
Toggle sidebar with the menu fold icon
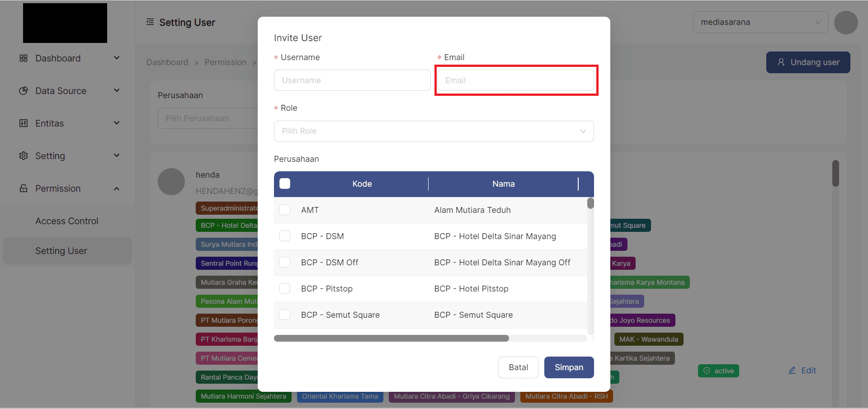(x=150, y=22)
